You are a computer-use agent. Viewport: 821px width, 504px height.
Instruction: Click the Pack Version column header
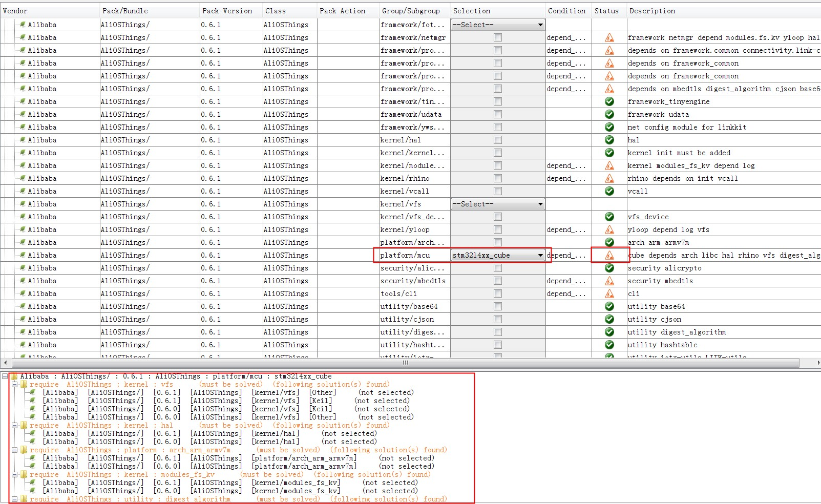pos(231,11)
